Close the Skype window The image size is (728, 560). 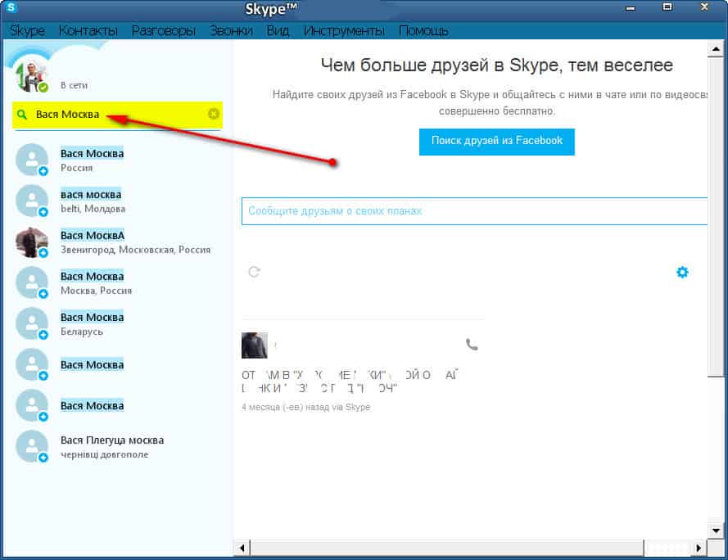[x=704, y=7]
